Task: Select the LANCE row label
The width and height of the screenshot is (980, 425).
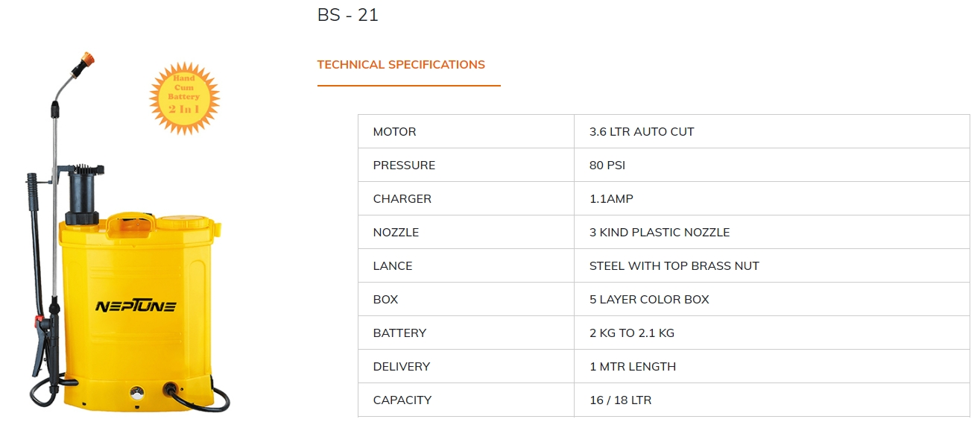Action: [x=393, y=266]
